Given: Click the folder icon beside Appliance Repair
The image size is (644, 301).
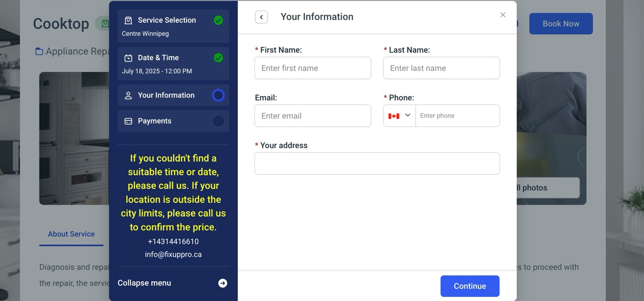Looking at the screenshot, I should pos(39,51).
